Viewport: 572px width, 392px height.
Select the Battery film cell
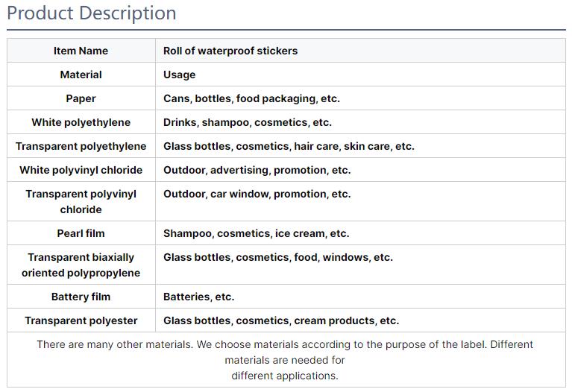81,297
